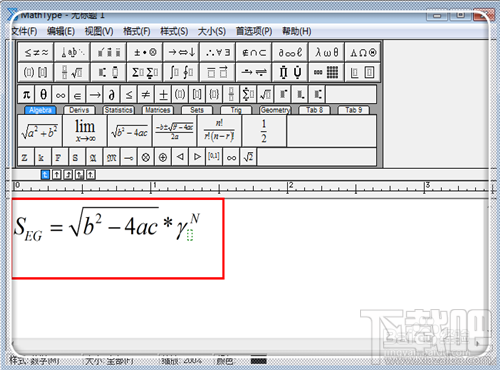
Task: Insert the quadratic formula expression
Action: point(175,131)
